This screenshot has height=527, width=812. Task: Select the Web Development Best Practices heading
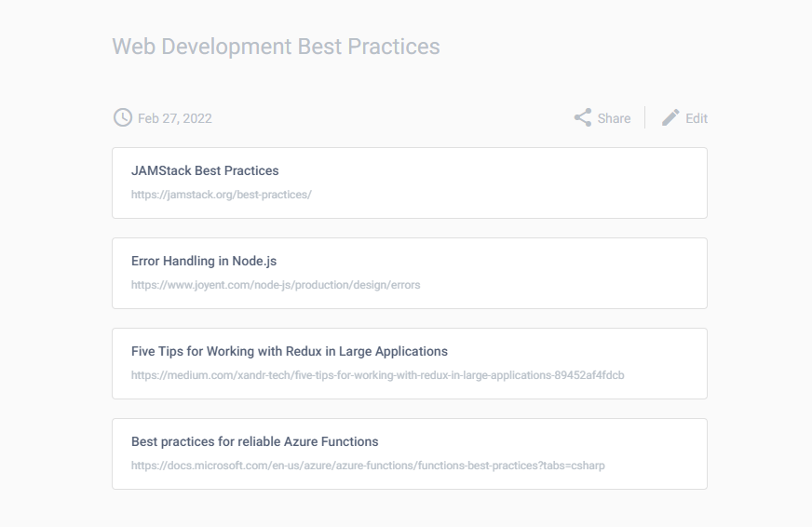(x=276, y=47)
